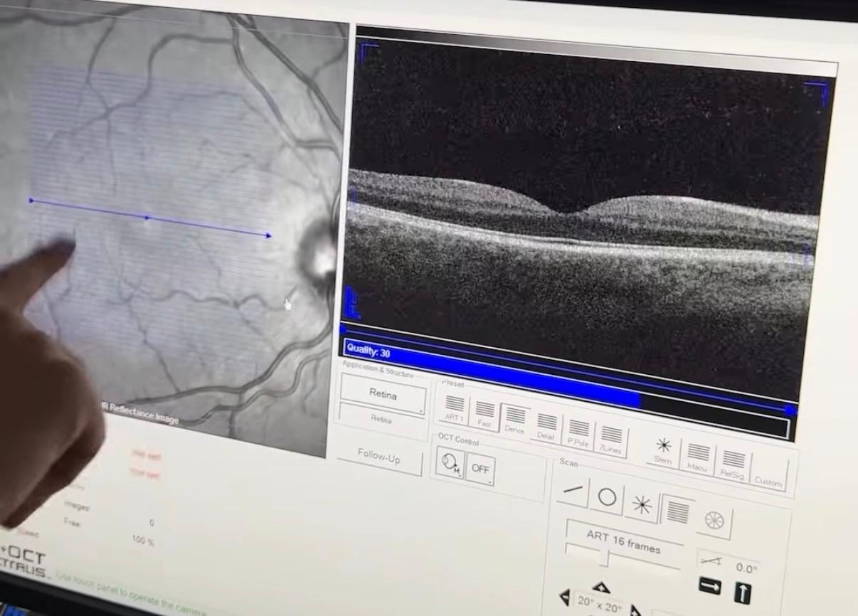Open the OCT Control eye tracking dropdown
This screenshot has width=858, height=616.
pyautogui.click(x=450, y=463)
